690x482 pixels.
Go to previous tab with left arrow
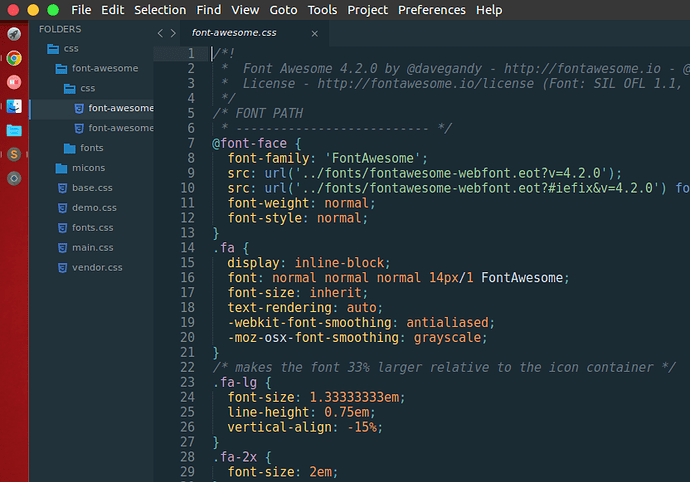[160, 33]
